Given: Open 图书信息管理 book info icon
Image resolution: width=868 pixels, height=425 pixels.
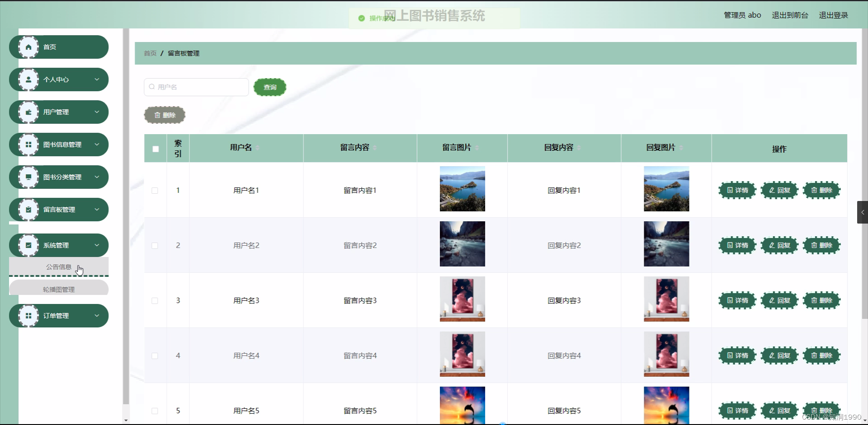Looking at the screenshot, I should click(x=28, y=144).
